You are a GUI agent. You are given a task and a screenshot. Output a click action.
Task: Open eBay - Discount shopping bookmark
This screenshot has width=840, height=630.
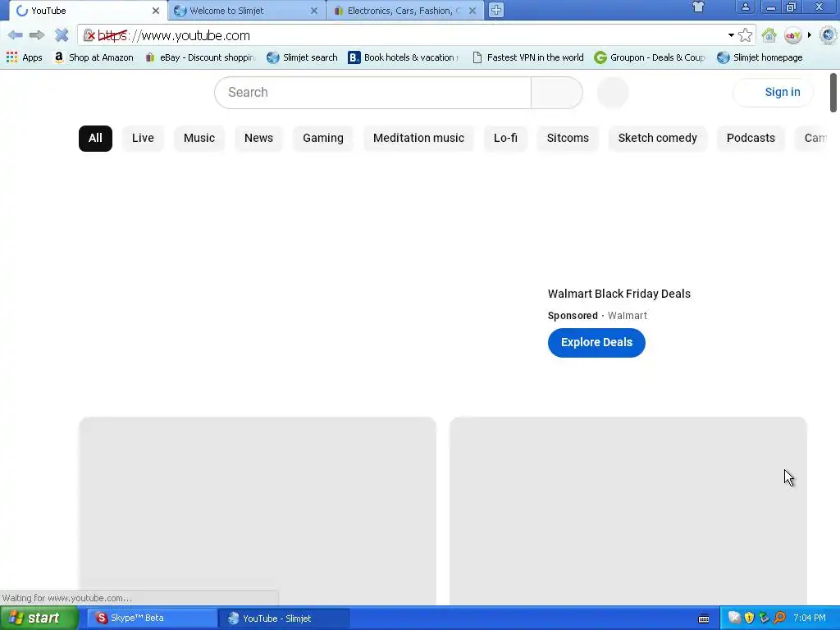200,57
